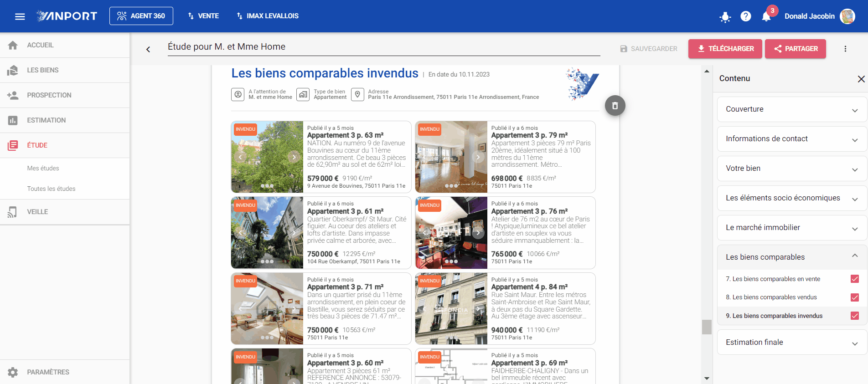Previous photo on 63 m² apartment card
868x384 pixels.
241,157
